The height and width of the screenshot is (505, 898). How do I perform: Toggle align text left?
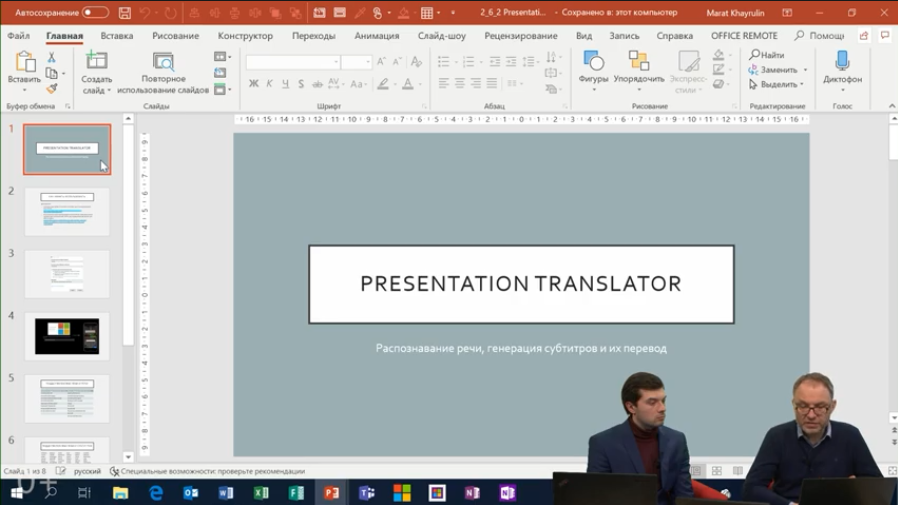click(x=443, y=84)
